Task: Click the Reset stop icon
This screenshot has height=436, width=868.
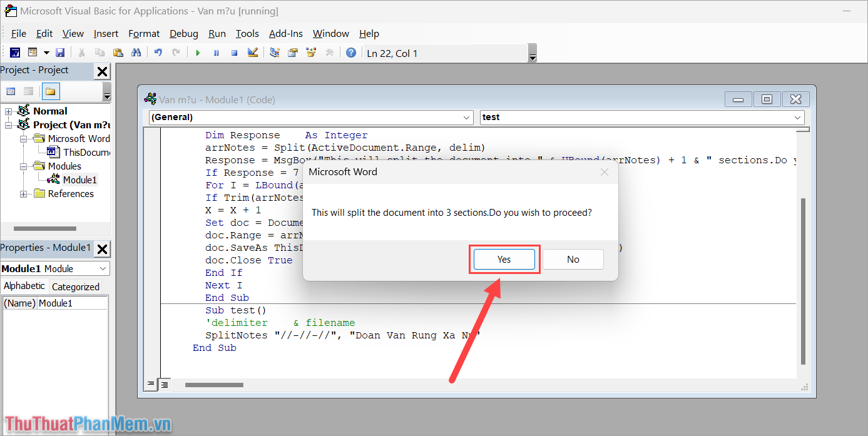Action: click(234, 53)
